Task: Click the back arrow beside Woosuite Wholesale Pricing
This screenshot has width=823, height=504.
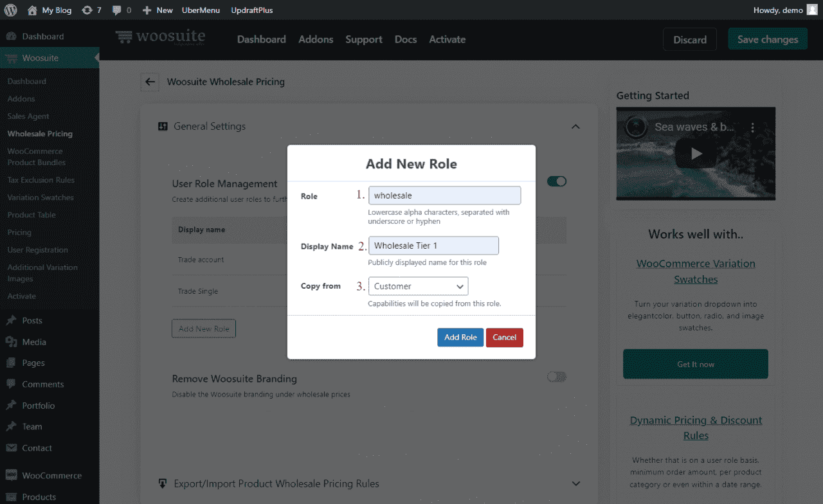Action: [150, 82]
